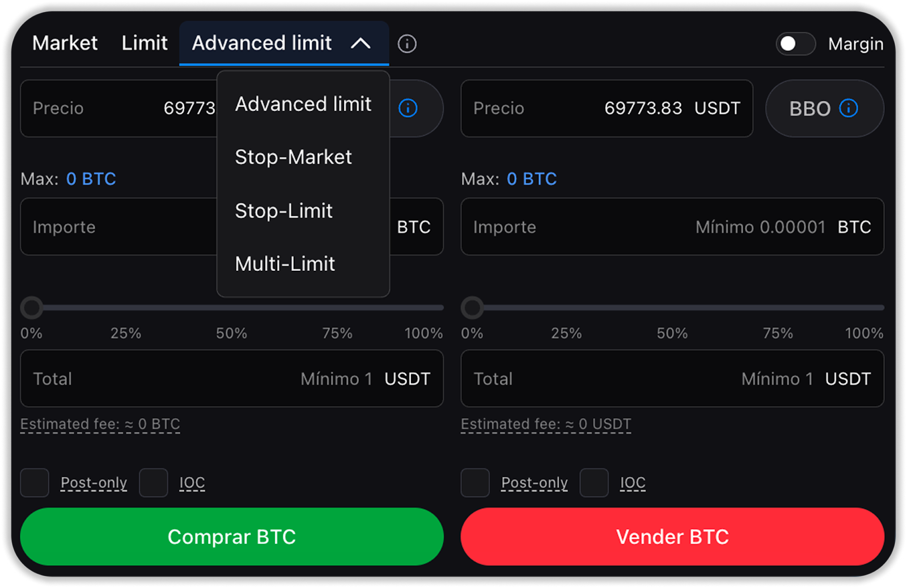Switch to the Market tab

point(65,43)
